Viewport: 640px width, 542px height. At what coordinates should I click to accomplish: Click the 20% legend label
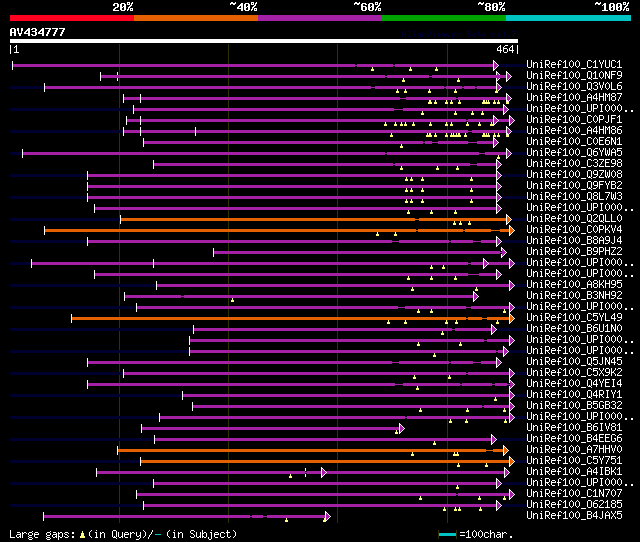pyautogui.click(x=123, y=7)
